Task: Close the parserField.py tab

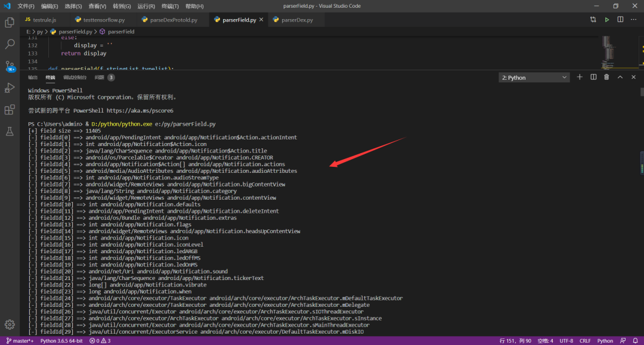Action: pos(261,20)
